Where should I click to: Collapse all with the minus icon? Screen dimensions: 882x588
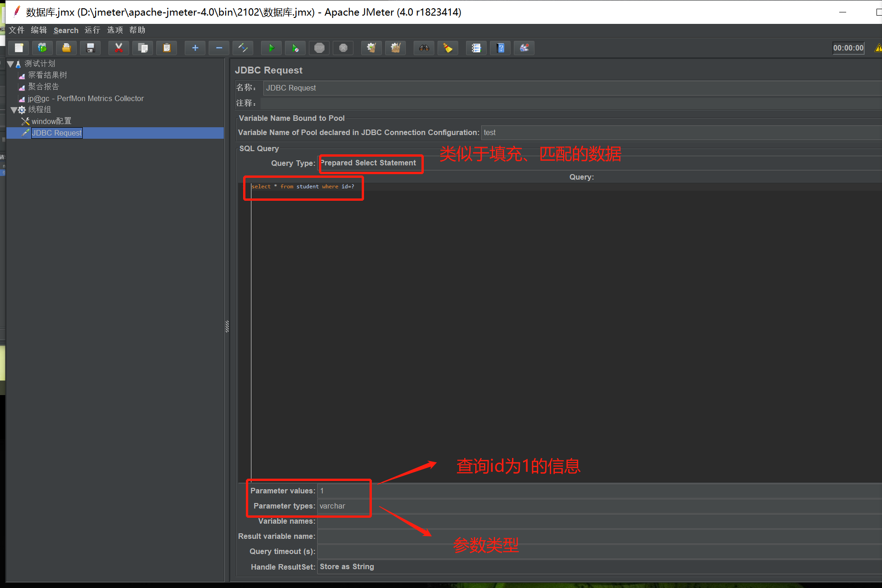pos(219,48)
